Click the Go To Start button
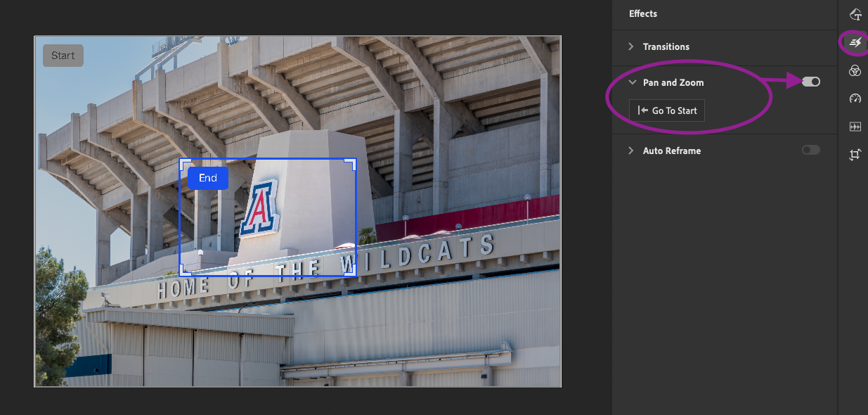The width and height of the screenshot is (868, 415). [x=667, y=110]
